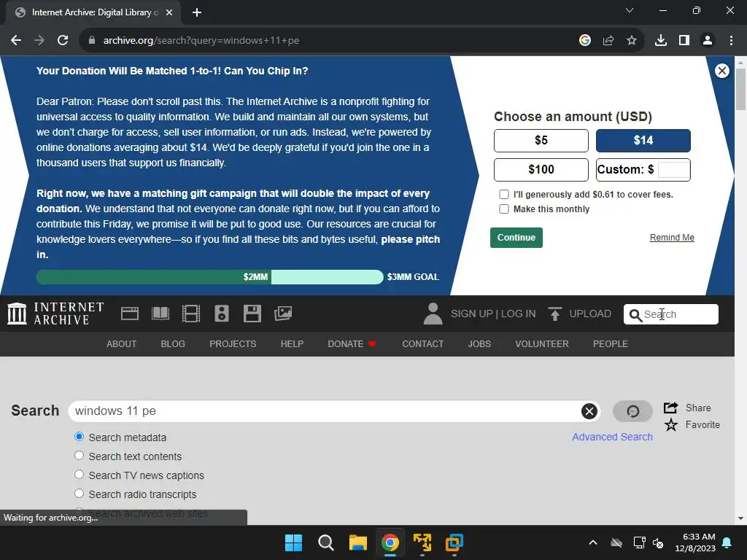Open the Advanced Search link

612,437
